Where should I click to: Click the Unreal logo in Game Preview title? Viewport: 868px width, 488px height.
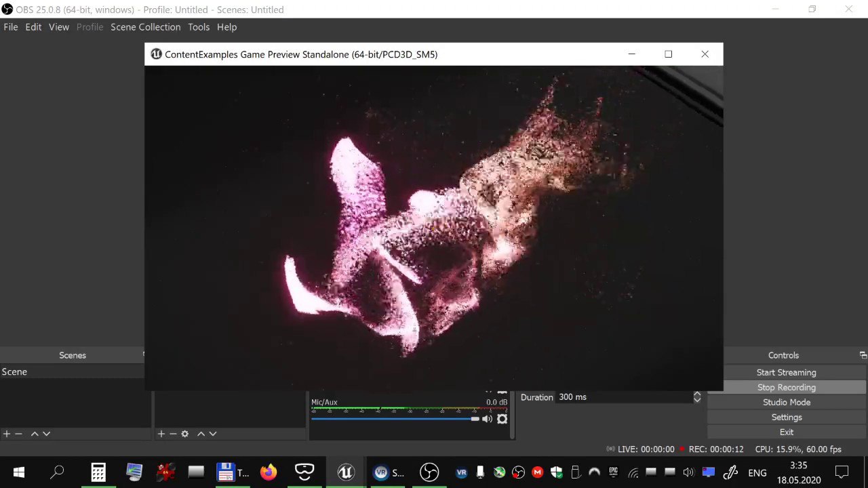click(156, 54)
